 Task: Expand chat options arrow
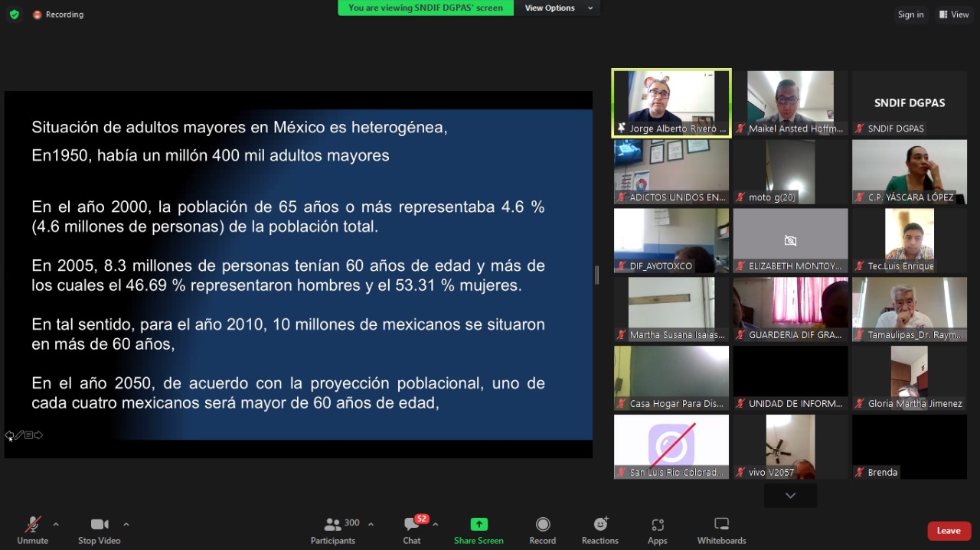coord(436,524)
